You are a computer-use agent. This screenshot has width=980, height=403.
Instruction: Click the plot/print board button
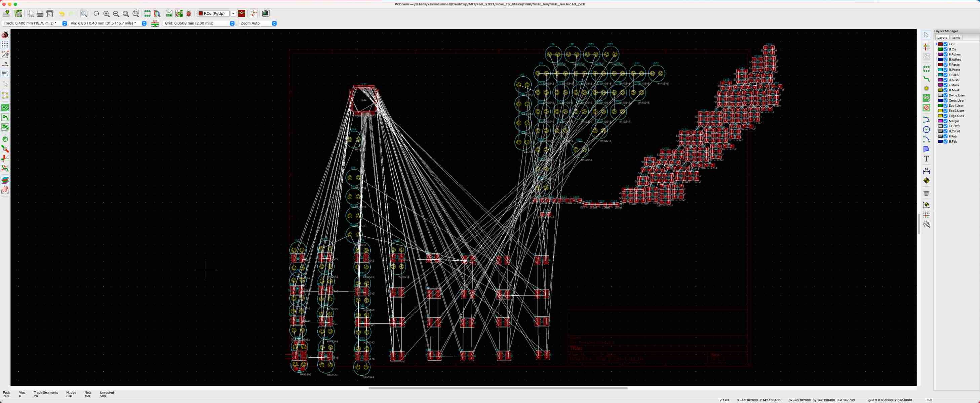point(50,13)
